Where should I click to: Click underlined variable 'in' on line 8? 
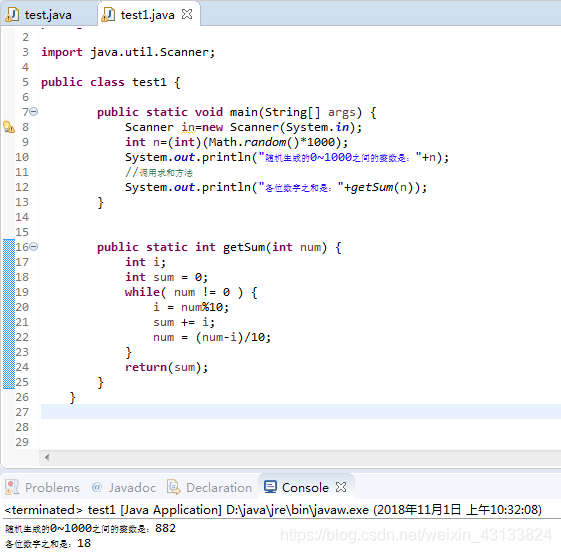pos(188,127)
